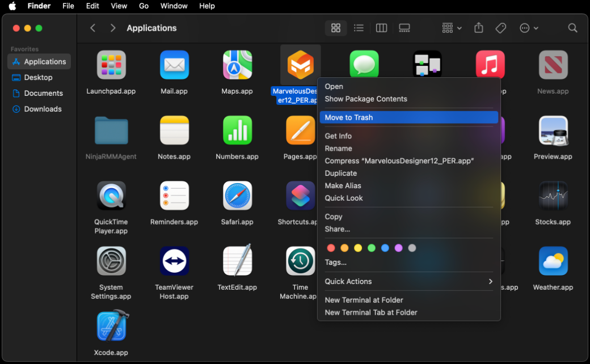Image resolution: width=590 pixels, height=364 pixels.
Task: Open the Group By dropdown in toolbar
Action: tap(452, 28)
